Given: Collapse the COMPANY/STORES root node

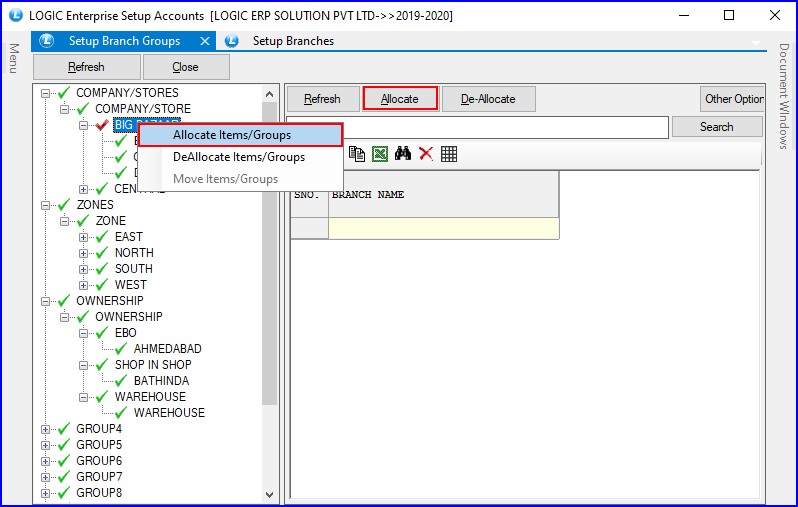Looking at the screenshot, I should [45, 93].
